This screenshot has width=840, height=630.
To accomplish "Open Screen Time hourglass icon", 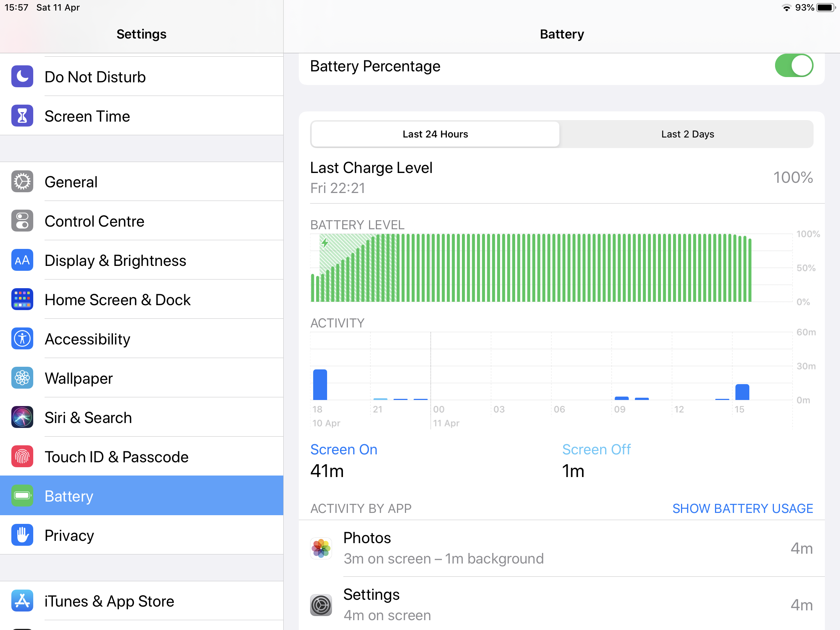I will tap(22, 116).
